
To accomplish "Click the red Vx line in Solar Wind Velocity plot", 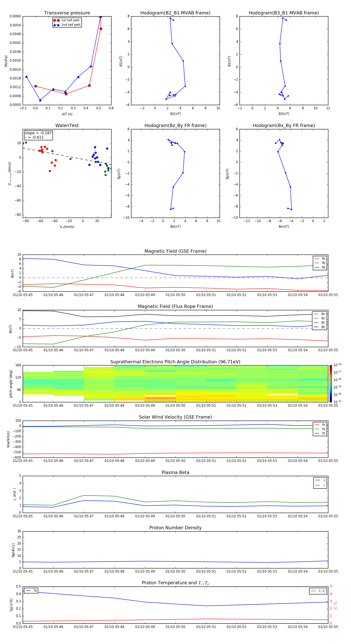I will point(175,453).
